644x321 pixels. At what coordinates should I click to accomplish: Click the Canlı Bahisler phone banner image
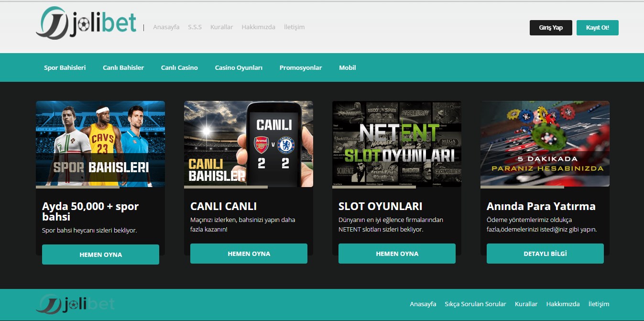(x=249, y=144)
